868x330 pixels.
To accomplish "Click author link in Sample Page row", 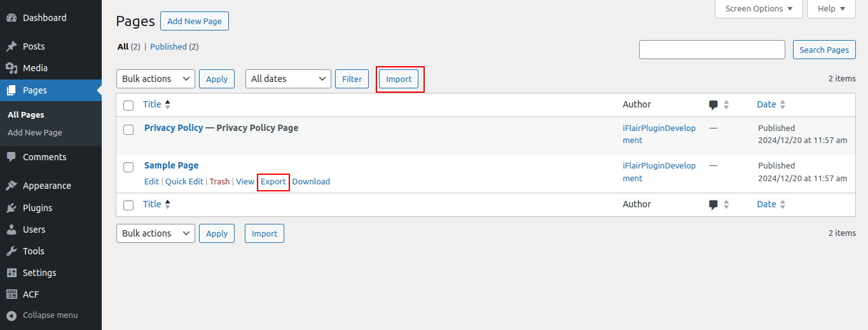I will click(x=659, y=172).
